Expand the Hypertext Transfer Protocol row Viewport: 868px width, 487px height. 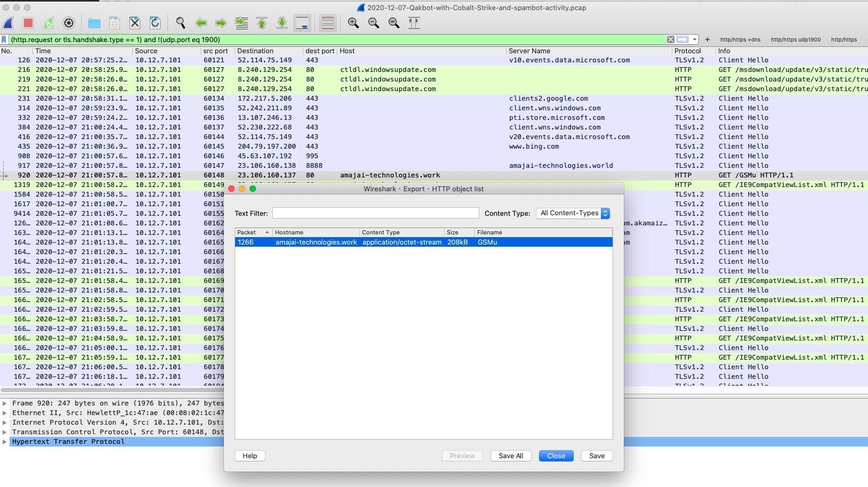coord(5,442)
